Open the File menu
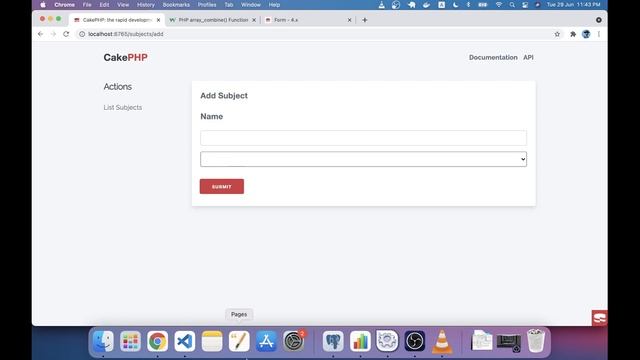The height and width of the screenshot is (360, 640). point(87,5)
